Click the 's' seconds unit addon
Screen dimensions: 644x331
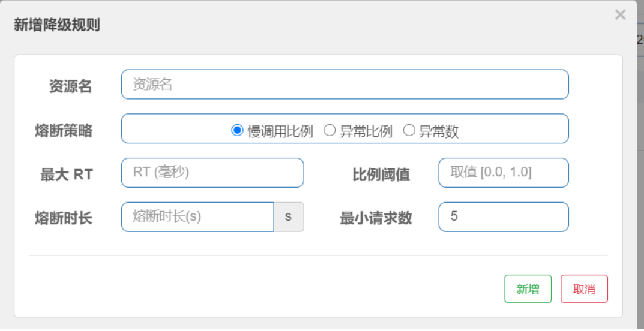[289, 217]
